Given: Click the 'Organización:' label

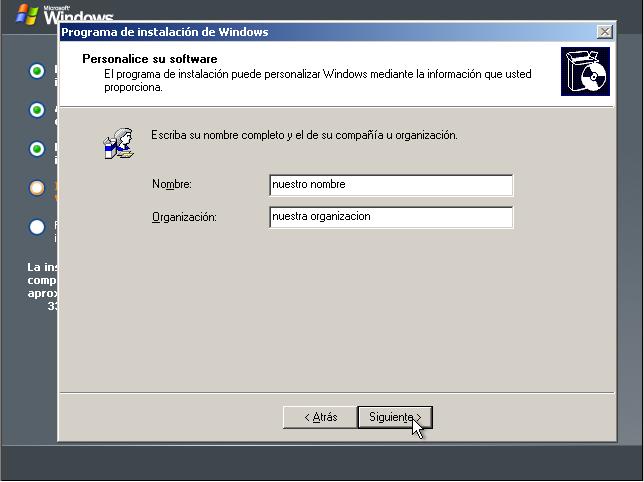Looking at the screenshot, I should coord(184,217).
